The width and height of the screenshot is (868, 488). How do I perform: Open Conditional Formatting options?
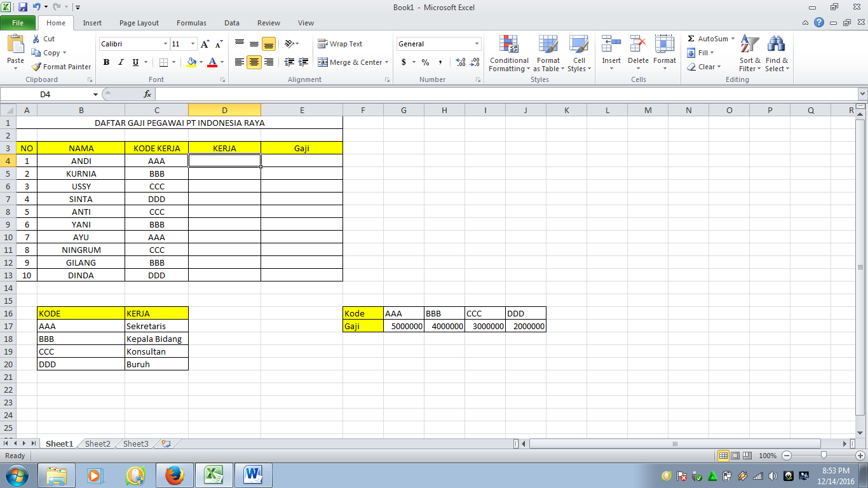(x=508, y=54)
